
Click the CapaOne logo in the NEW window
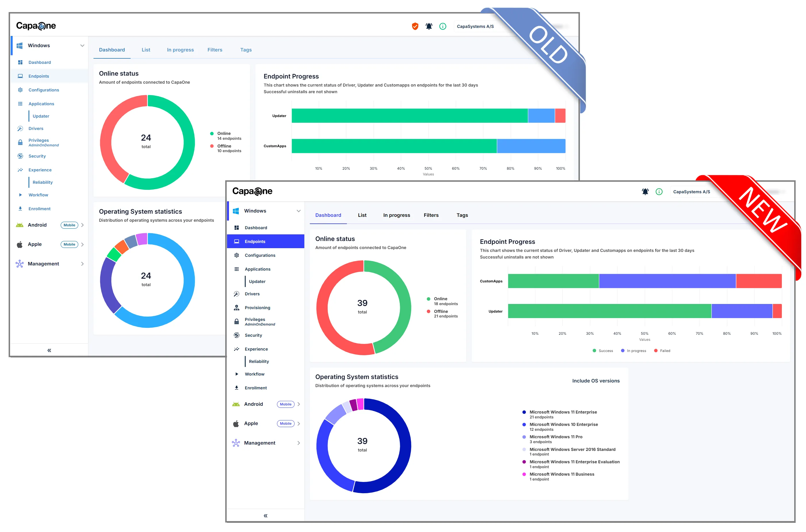click(x=252, y=191)
